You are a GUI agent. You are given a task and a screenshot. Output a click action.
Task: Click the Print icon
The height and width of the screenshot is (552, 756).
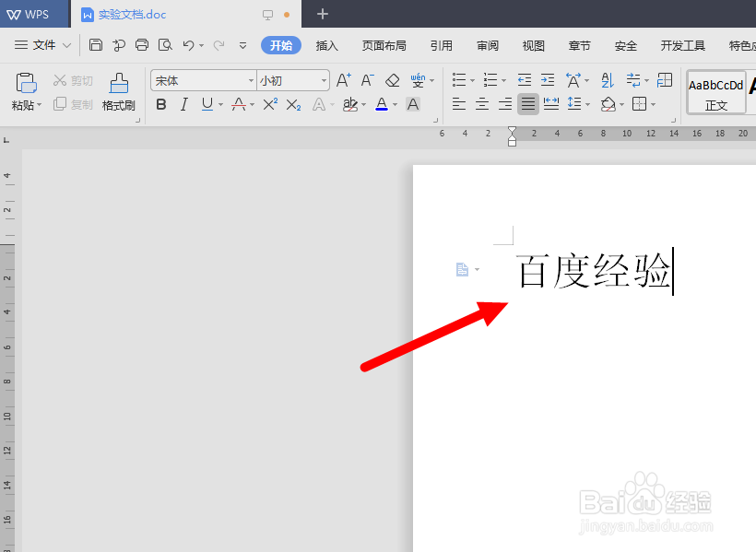click(x=142, y=45)
